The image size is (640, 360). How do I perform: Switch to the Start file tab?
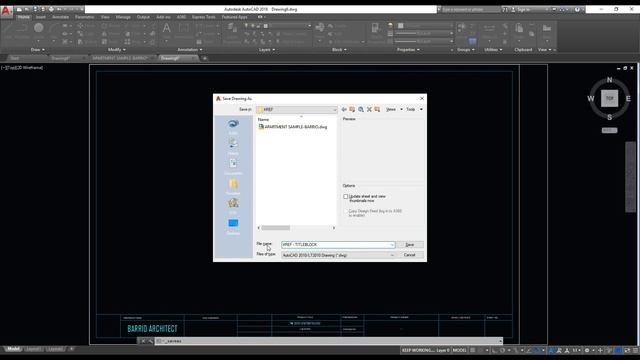(15, 58)
